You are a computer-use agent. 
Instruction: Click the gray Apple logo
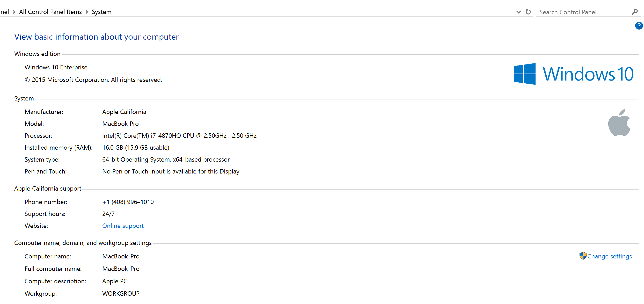[x=619, y=123]
